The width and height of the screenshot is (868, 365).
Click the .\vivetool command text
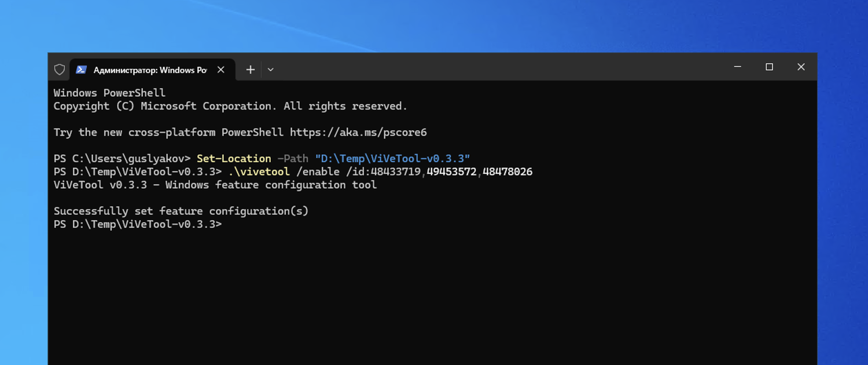(x=259, y=171)
